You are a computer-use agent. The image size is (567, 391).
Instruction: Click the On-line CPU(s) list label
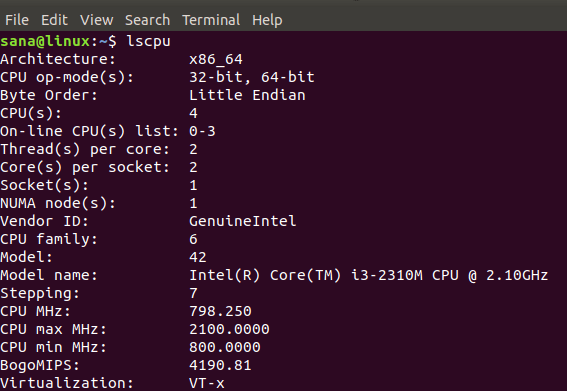pos(90,131)
